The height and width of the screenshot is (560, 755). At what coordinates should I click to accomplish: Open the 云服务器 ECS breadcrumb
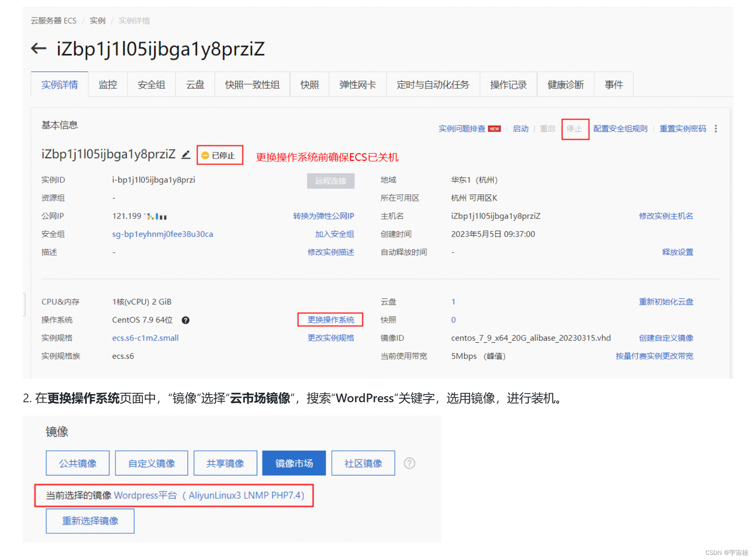(53, 21)
